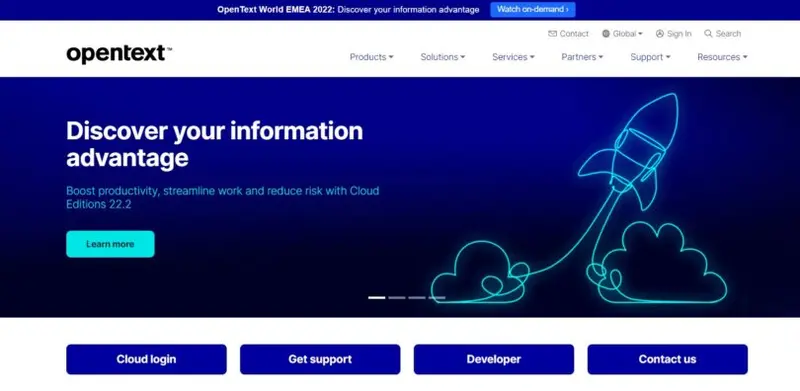Select the first carousel slide indicator
This screenshot has width=800, height=391.
pyautogui.click(x=377, y=298)
